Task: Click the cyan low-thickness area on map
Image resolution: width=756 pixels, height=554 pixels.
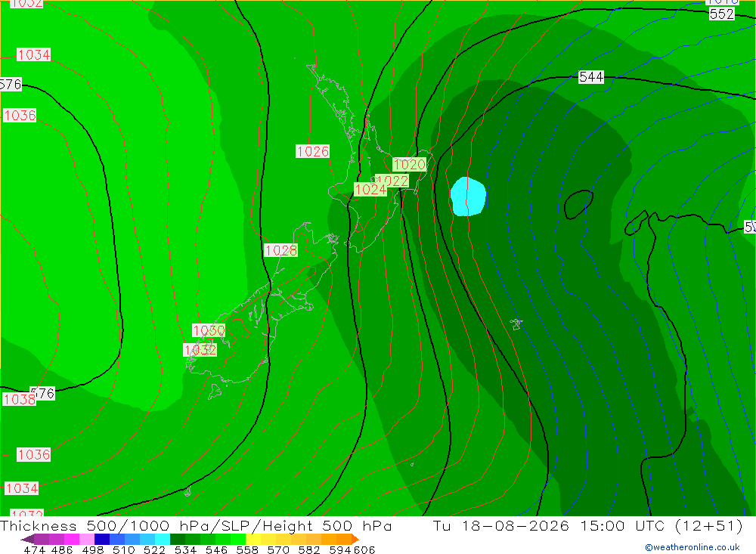Action: coord(468,197)
